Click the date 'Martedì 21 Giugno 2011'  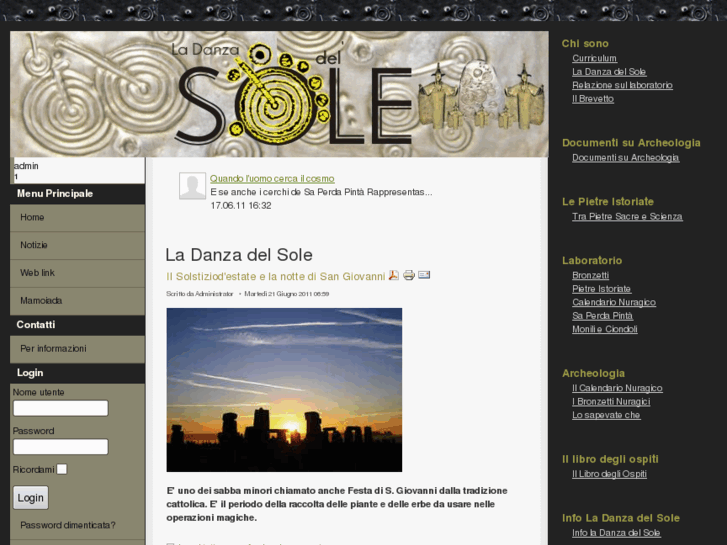(x=287, y=294)
